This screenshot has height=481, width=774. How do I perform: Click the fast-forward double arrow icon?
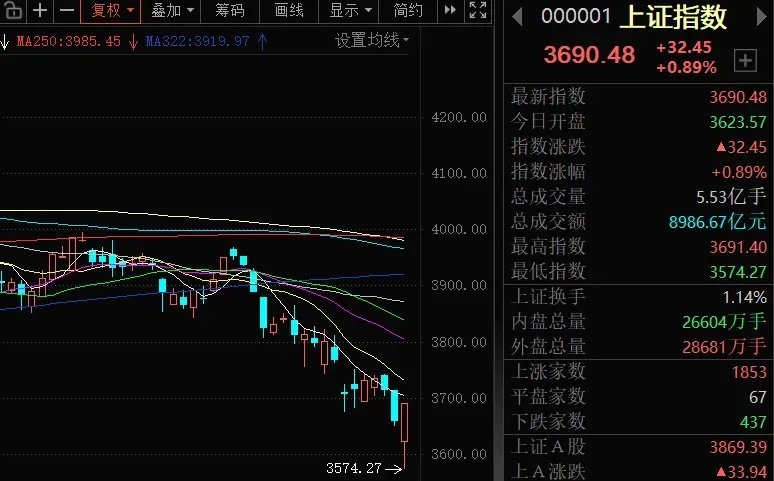click(450, 10)
